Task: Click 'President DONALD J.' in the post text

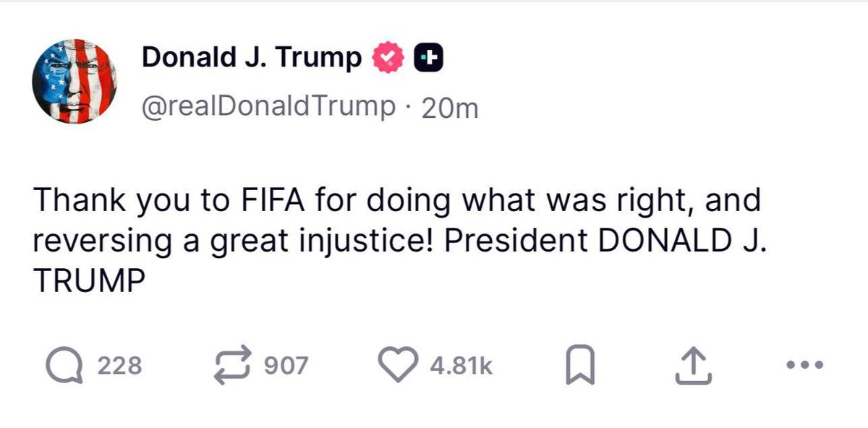Action: pyautogui.click(x=605, y=241)
